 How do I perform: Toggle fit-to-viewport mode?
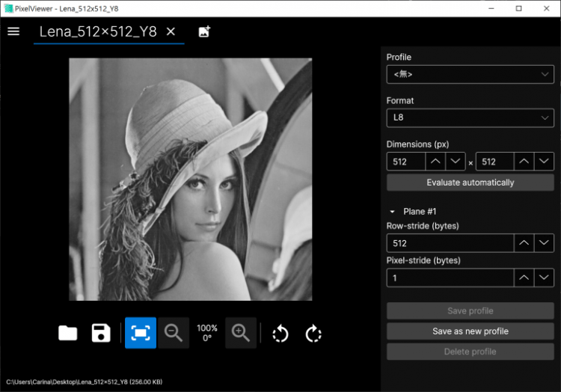141,333
